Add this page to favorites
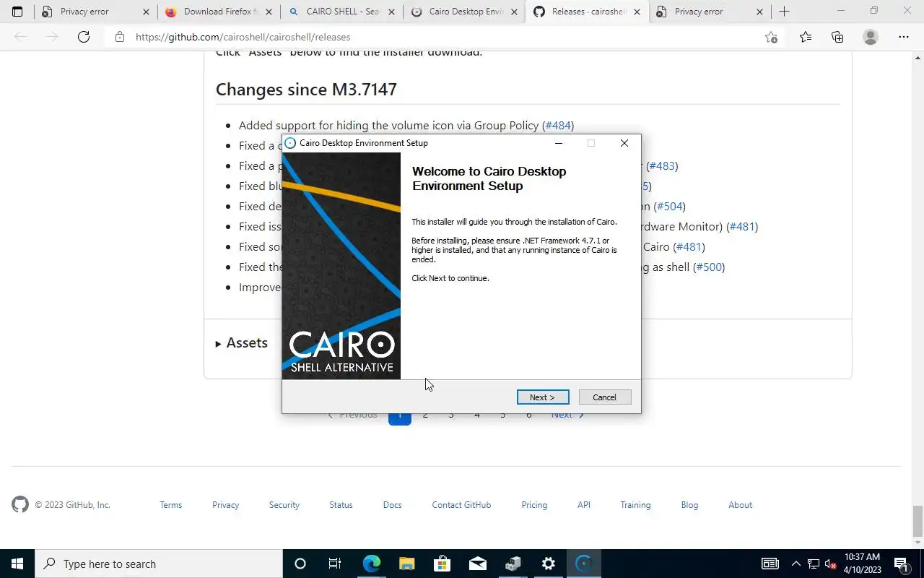Image resolution: width=924 pixels, height=578 pixels. (x=771, y=37)
